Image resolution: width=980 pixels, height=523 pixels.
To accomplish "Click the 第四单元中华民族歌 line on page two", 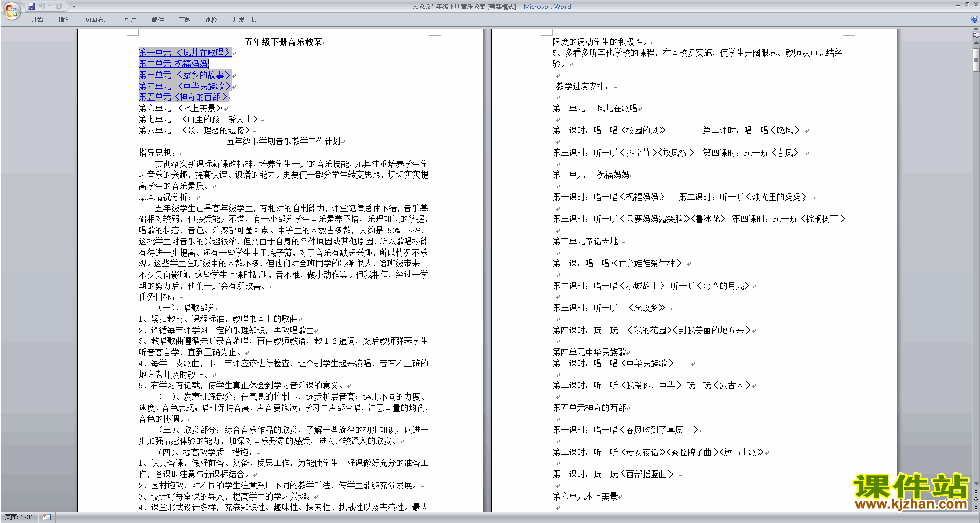I will (590, 352).
